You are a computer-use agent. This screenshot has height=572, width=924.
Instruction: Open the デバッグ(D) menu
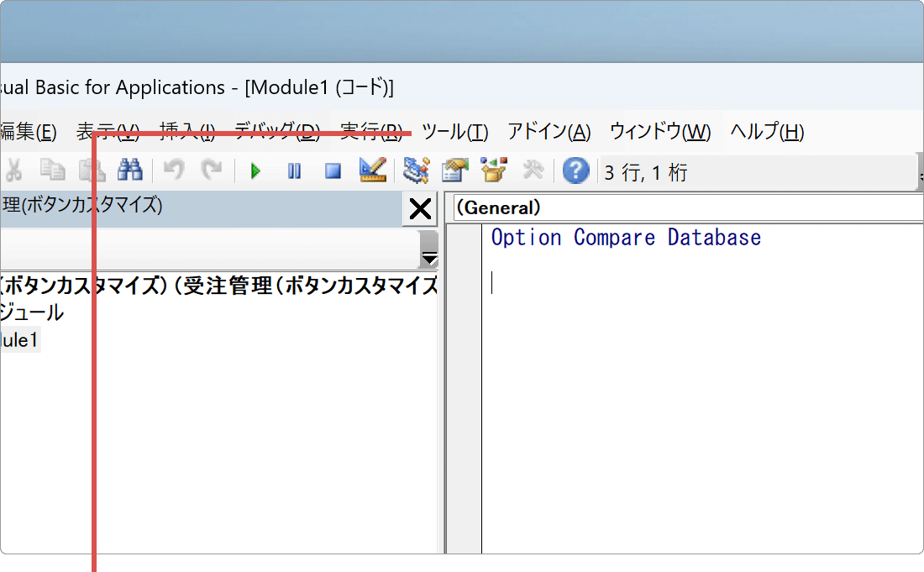pos(290,131)
